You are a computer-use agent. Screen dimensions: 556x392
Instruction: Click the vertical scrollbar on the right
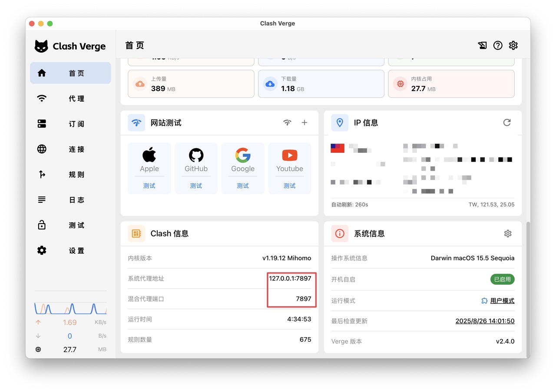coord(528,289)
